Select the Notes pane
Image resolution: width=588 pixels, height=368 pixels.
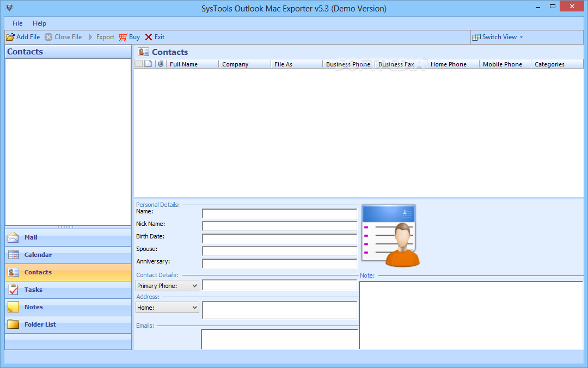coord(68,307)
